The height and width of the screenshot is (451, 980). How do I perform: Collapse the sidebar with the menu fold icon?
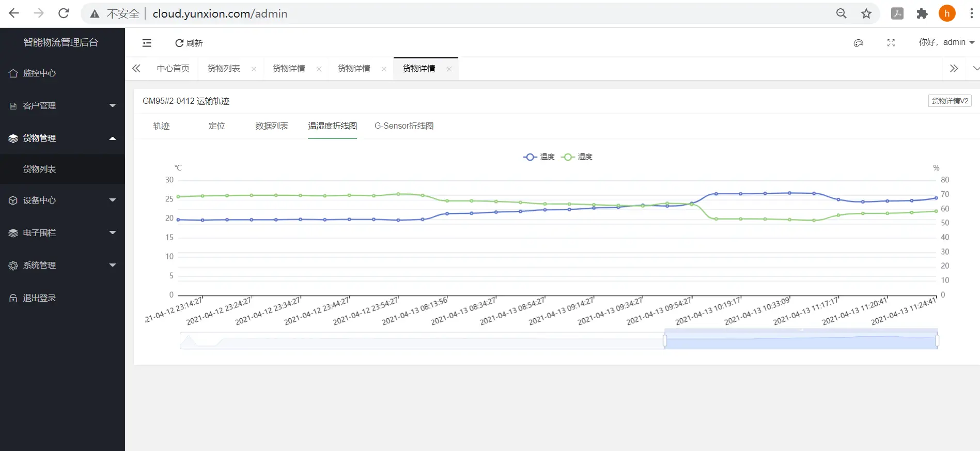pyautogui.click(x=147, y=43)
